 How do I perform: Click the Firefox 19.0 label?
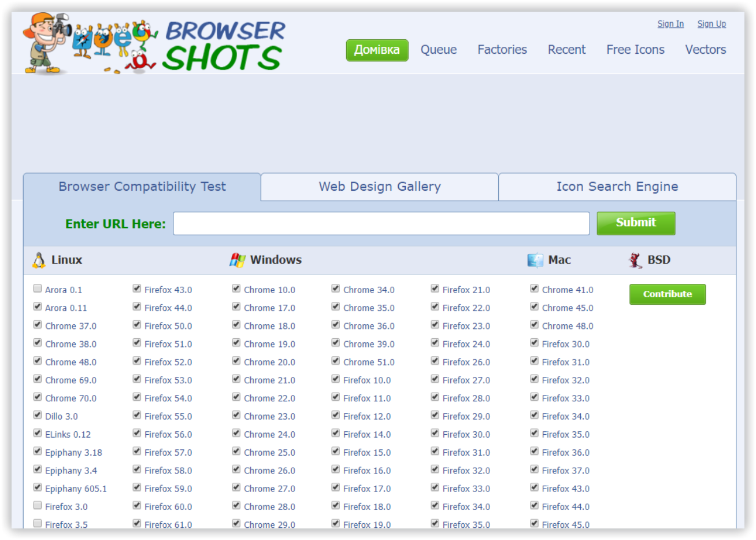[x=367, y=525]
